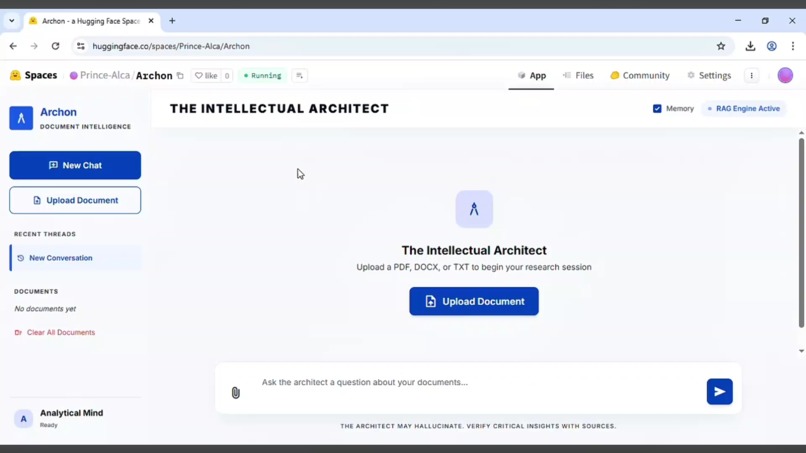Open the Prince-Alca profile link

[x=105, y=76]
